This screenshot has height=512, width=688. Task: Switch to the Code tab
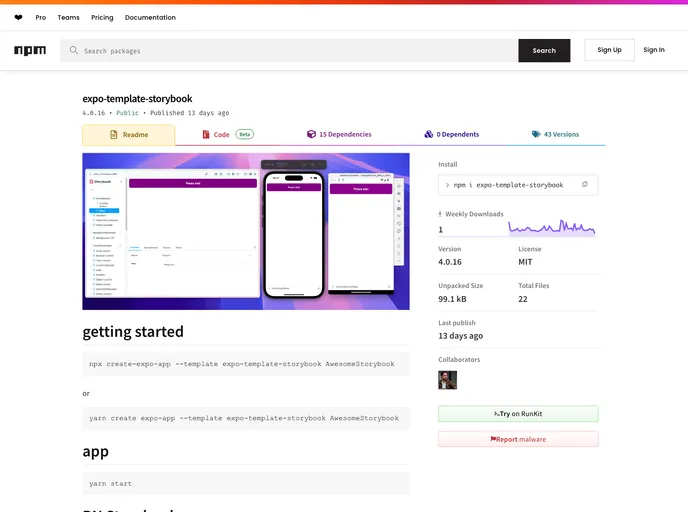pyautogui.click(x=228, y=134)
